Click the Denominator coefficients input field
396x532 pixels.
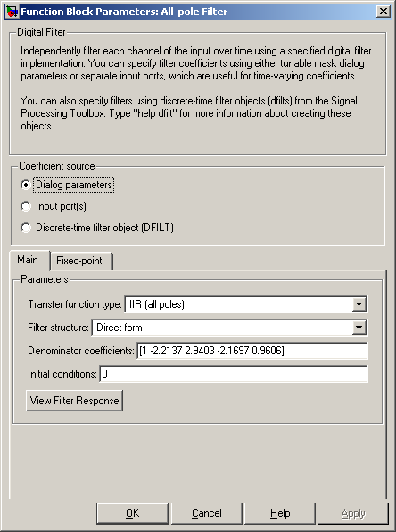pyautogui.click(x=252, y=351)
